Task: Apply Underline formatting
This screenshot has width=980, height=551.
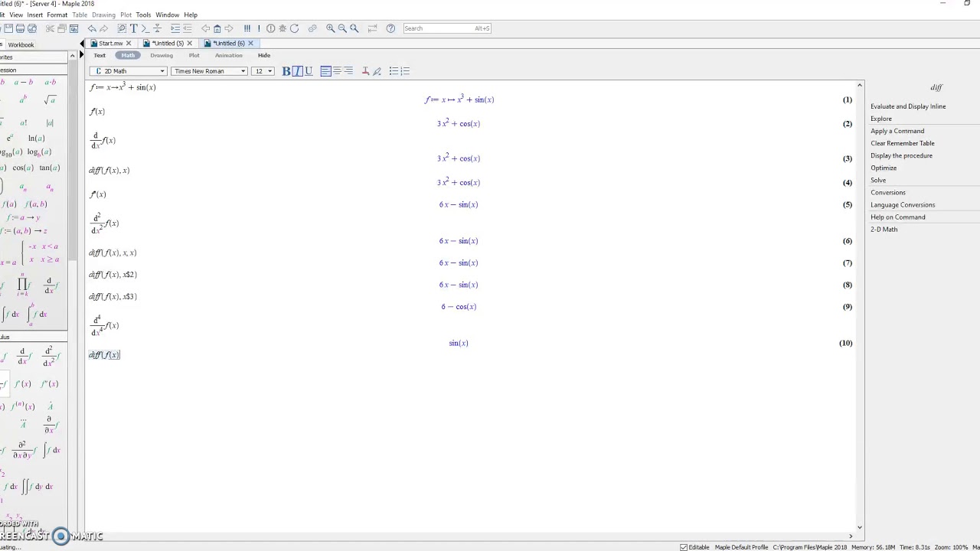Action: click(309, 71)
